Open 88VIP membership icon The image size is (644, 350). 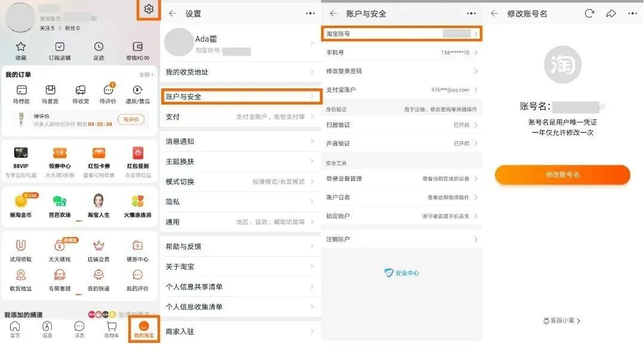[20, 153]
